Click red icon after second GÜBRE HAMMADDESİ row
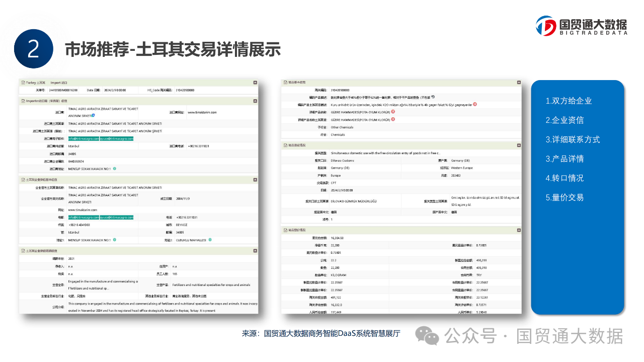This screenshot has width=644, height=362. tap(393, 119)
